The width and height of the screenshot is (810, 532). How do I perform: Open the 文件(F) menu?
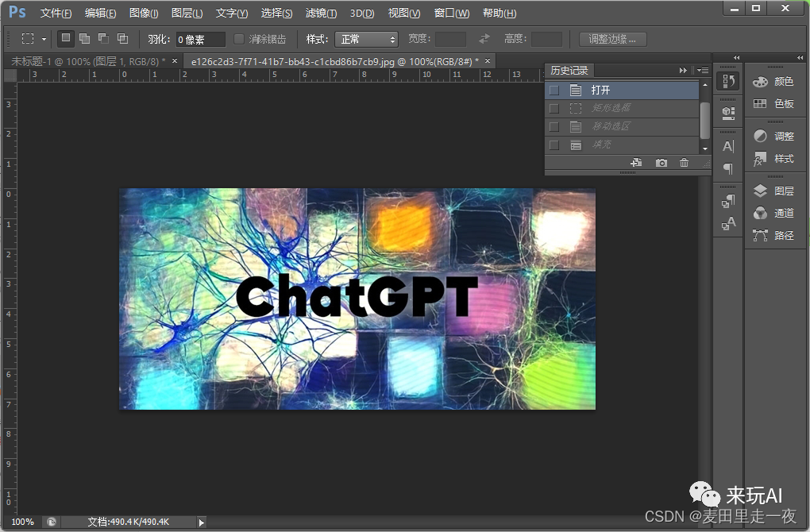(56, 13)
